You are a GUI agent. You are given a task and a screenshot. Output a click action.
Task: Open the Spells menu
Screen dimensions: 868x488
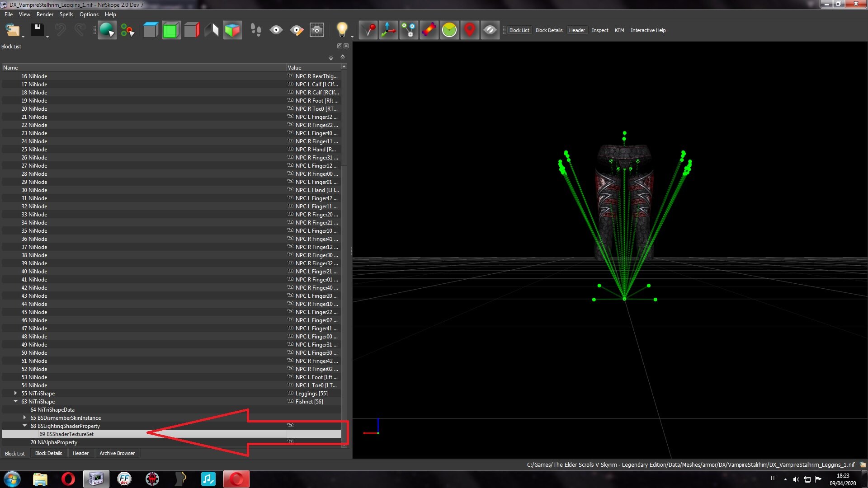pos(66,14)
